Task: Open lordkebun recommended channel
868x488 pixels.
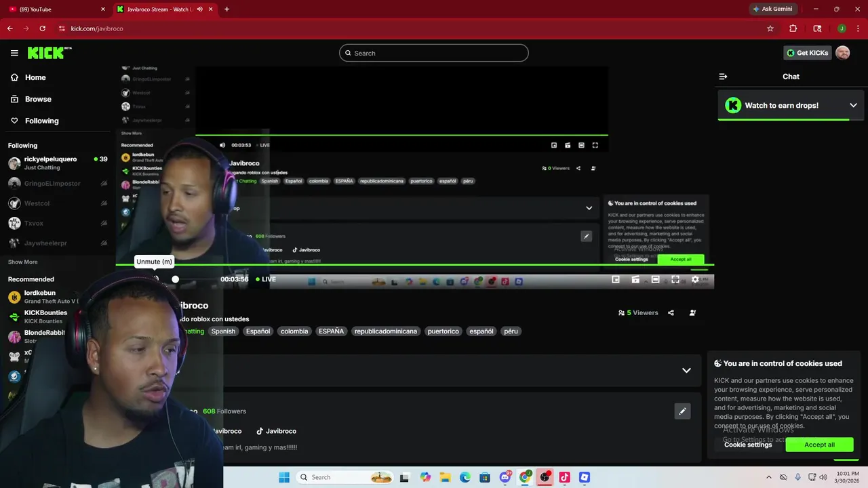Action: pos(43,297)
